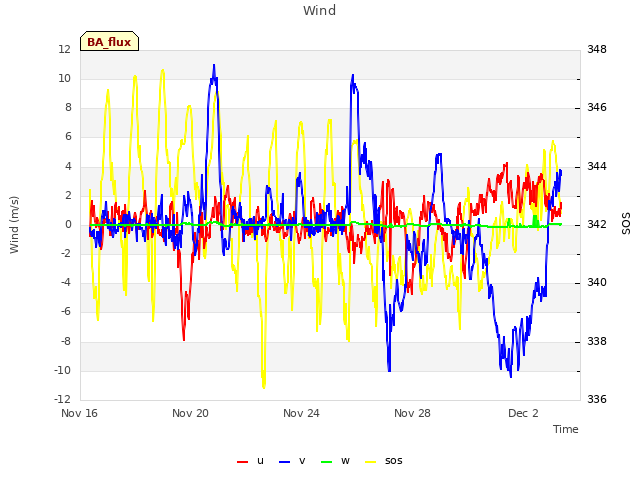Click the Wind (m/s) axis label
640x480 pixels.
pos(14,225)
